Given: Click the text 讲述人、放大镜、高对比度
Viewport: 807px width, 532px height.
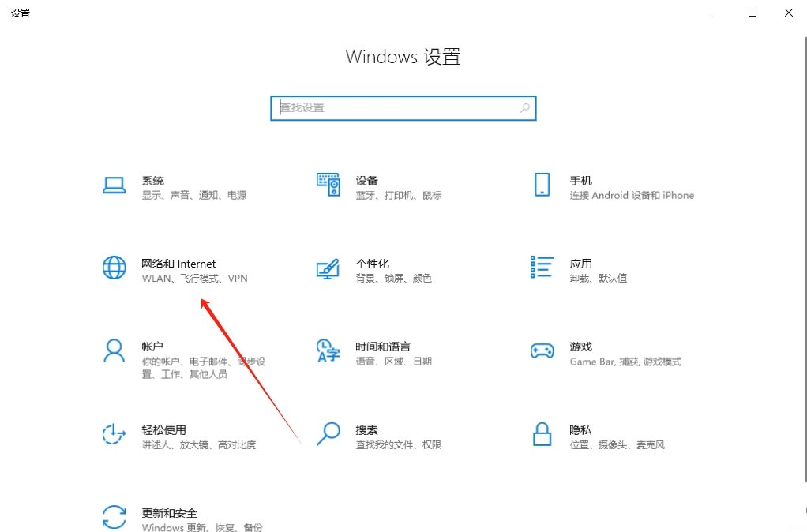Looking at the screenshot, I should pos(199,445).
